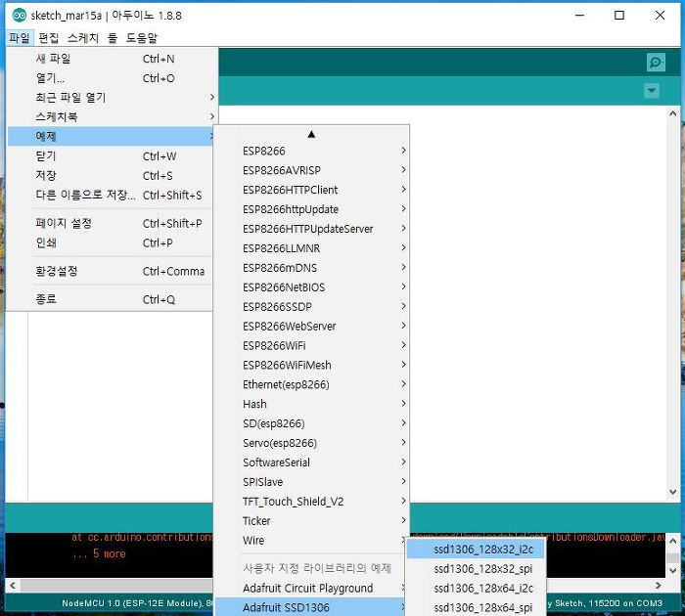
Task: Open ssd1306_128x32_i2c example sketch
Action: click(x=476, y=550)
